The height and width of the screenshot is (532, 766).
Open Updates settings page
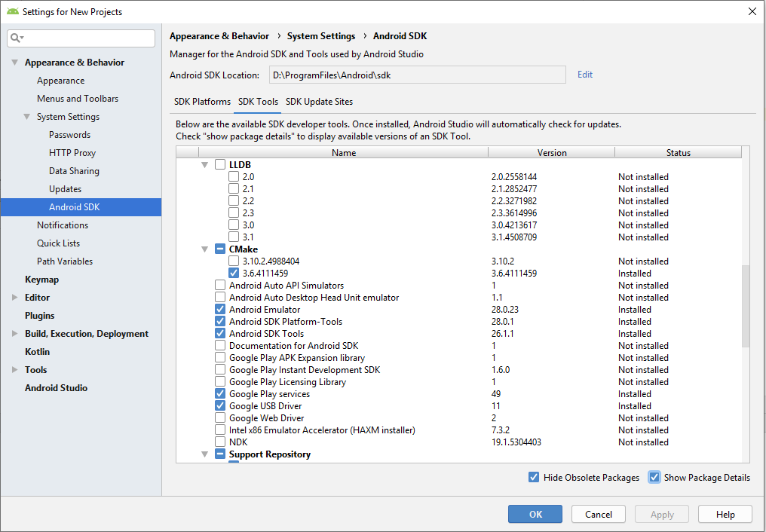[65, 189]
